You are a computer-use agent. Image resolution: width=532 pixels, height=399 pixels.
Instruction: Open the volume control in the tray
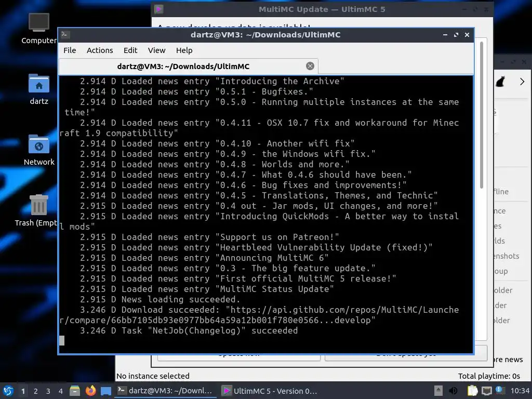tap(453, 391)
